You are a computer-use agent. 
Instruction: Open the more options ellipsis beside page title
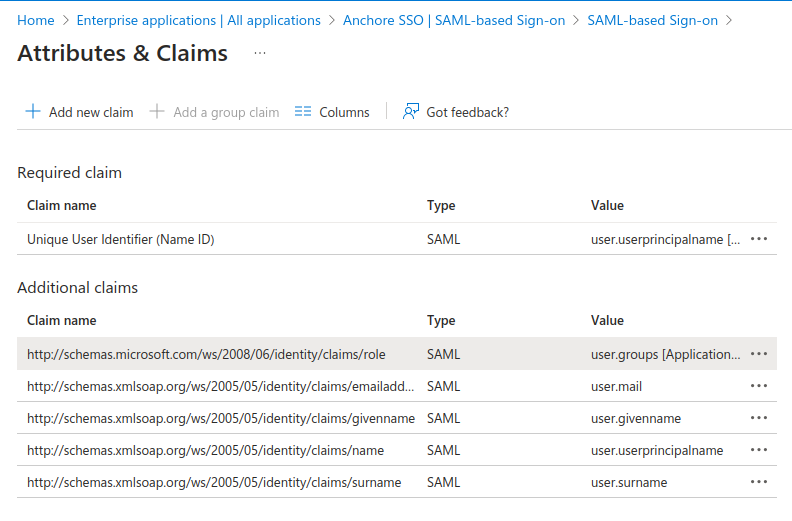tap(260, 53)
